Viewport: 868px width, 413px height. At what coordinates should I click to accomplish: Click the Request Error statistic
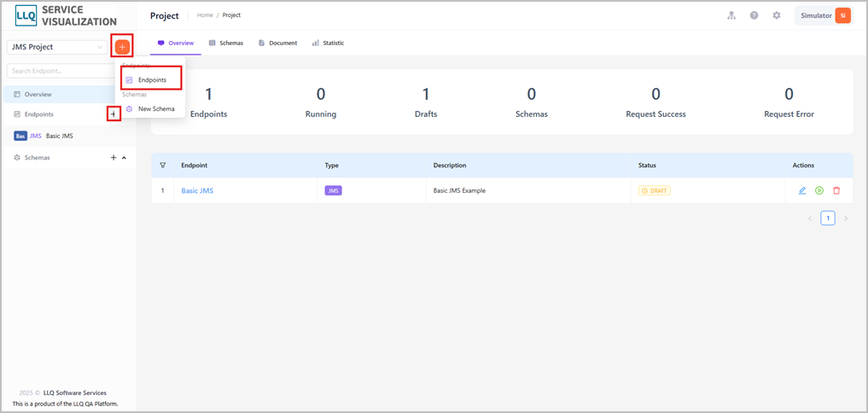pyautogui.click(x=789, y=103)
